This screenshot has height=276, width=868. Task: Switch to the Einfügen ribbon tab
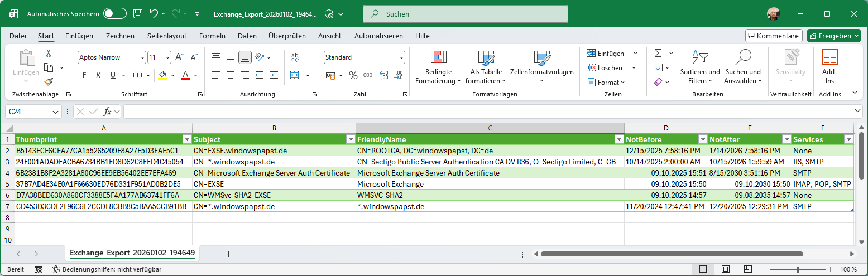[x=79, y=36]
